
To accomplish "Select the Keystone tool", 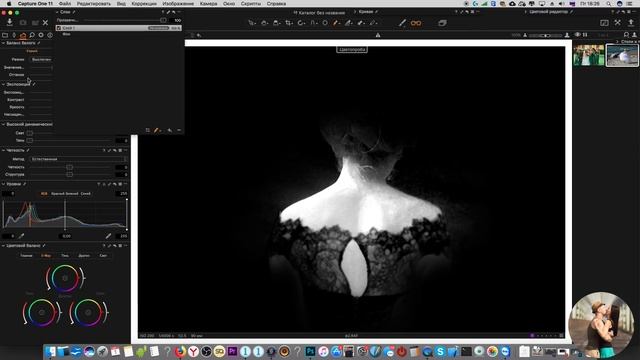I will [313, 23].
